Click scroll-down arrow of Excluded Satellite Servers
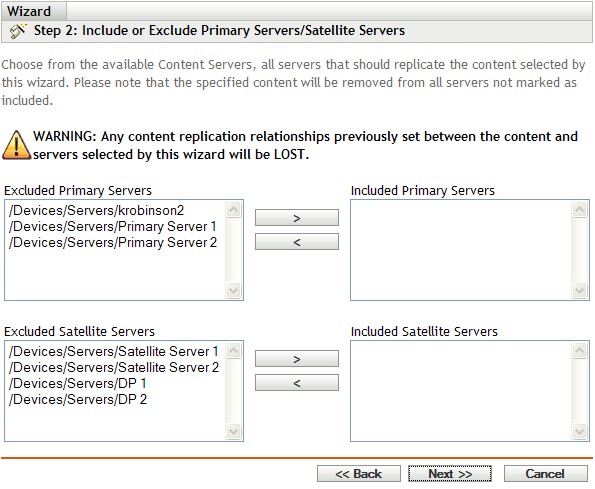Viewport: 595px width, 489px height. click(233, 431)
